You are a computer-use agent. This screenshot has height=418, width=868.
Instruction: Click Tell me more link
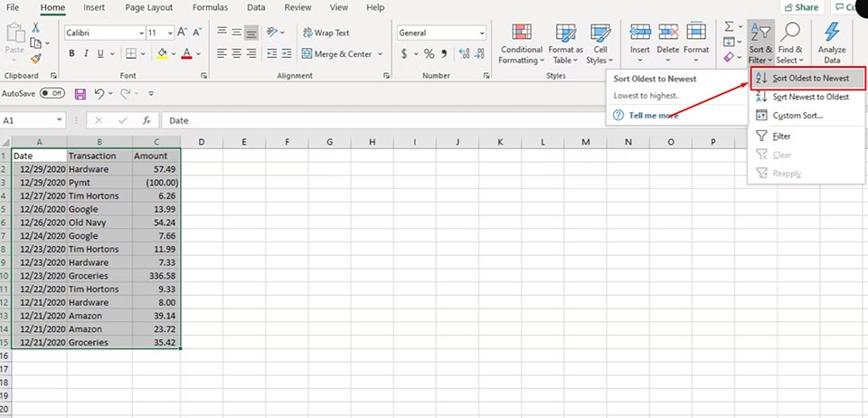654,115
